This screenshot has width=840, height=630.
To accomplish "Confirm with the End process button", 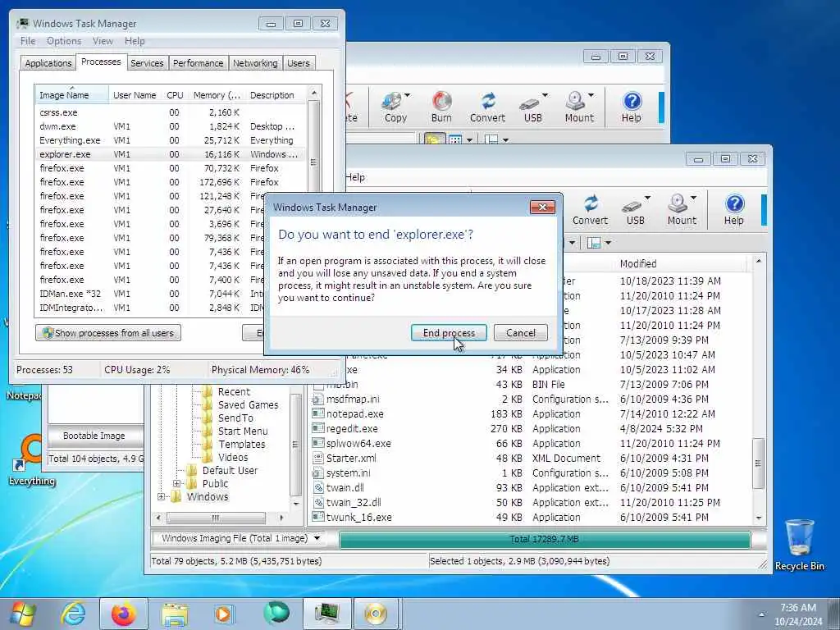I will 449,333.
